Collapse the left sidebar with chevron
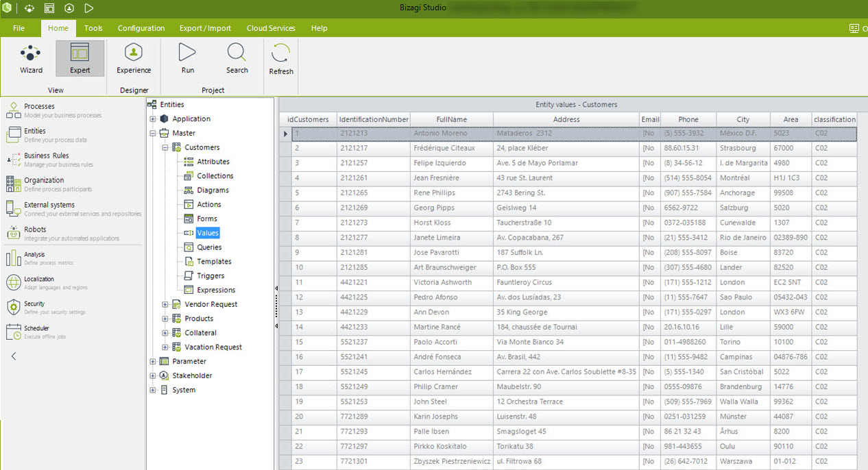The width and height of the screenshot is (868, 470). point(14,356)
